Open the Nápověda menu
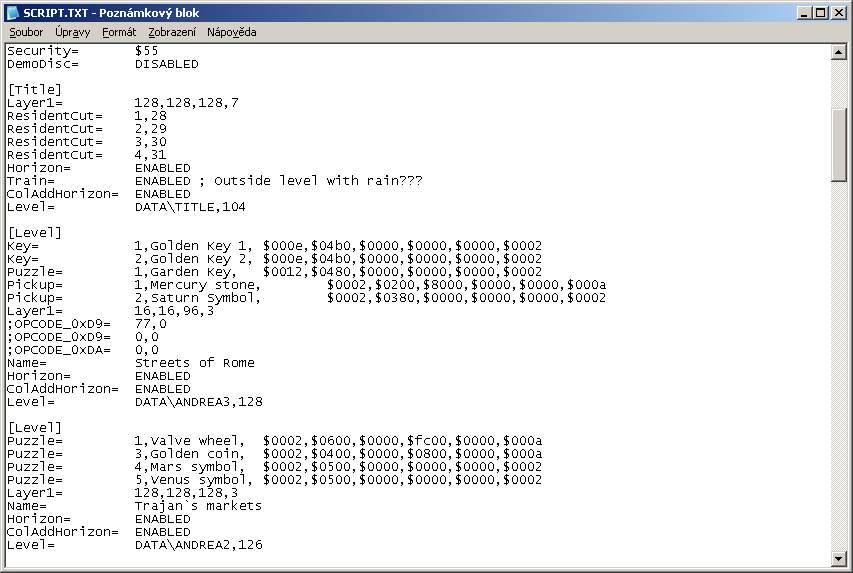Viewport: 853px width, 573px height. point(232,32)
